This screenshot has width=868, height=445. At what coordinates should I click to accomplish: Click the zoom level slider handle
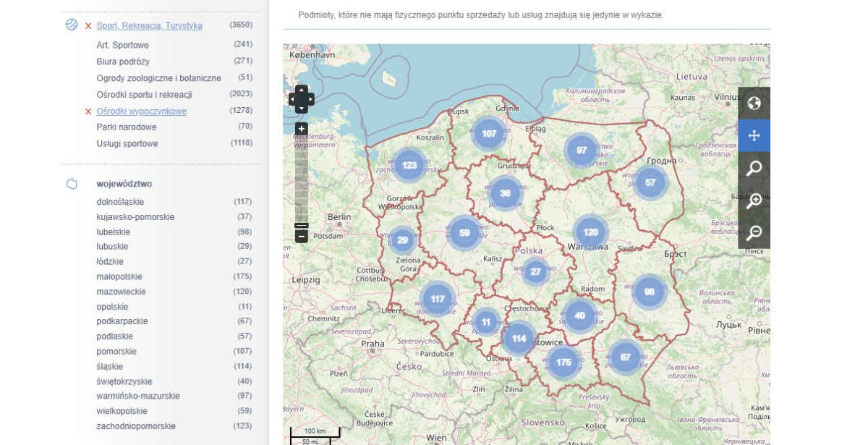click(x=302, y=225)
